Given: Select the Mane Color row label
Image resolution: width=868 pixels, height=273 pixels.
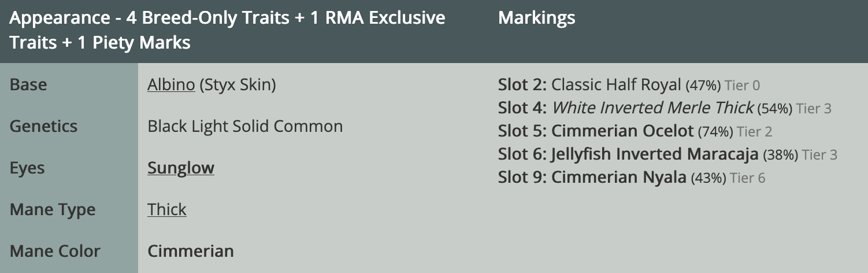Looking at the screenshot, I should click(x=55, y=252).
